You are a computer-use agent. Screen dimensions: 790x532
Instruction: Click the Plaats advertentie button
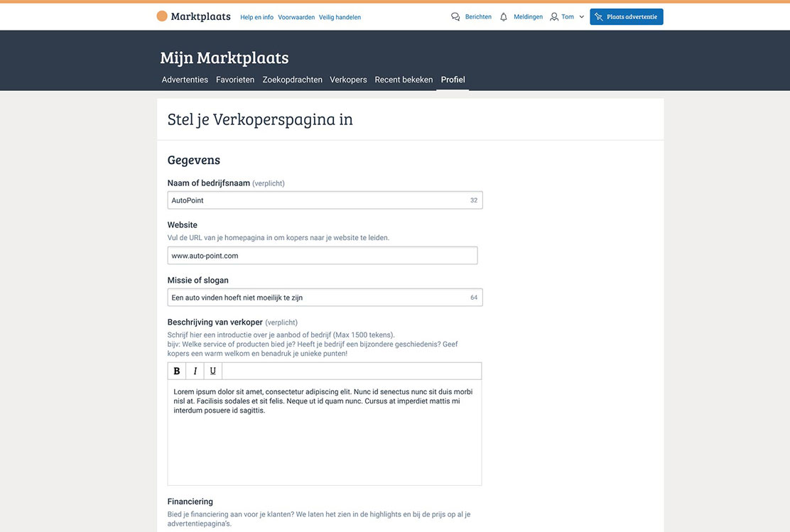(627, 16)
